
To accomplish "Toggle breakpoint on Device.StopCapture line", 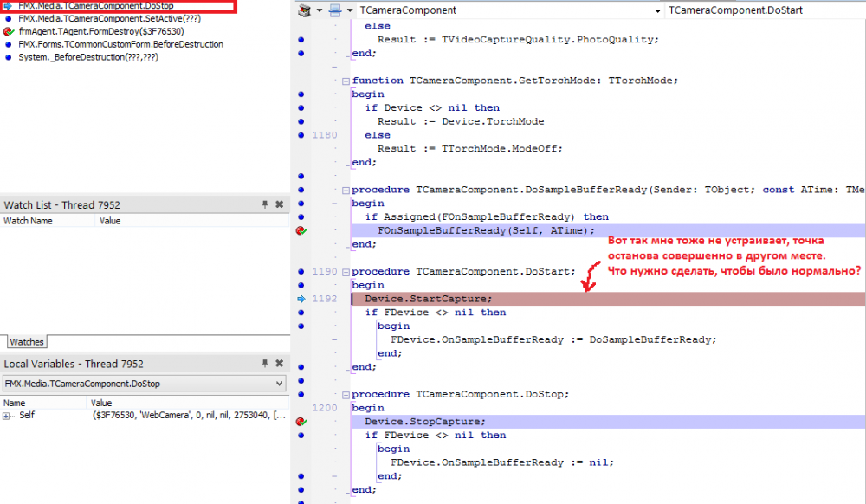I will pos(301,422).
